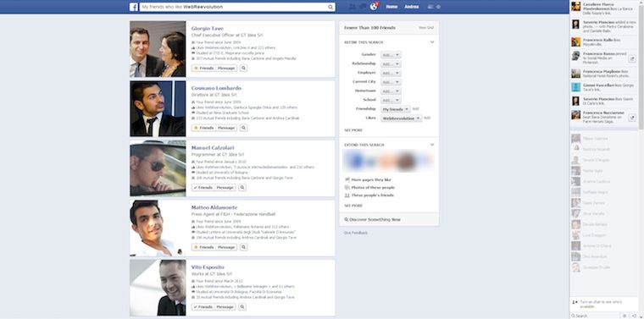The height and width of the screenshot is (319, 644).
Task: Open privacy shortcuts icon in top bar
Action: [x=430, y=7]
